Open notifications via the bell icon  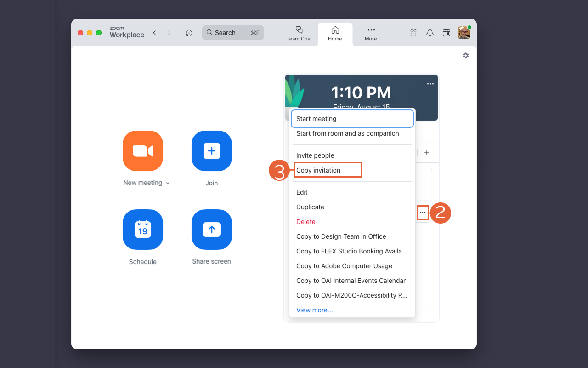pyautogui.click(x=430, y=33)
